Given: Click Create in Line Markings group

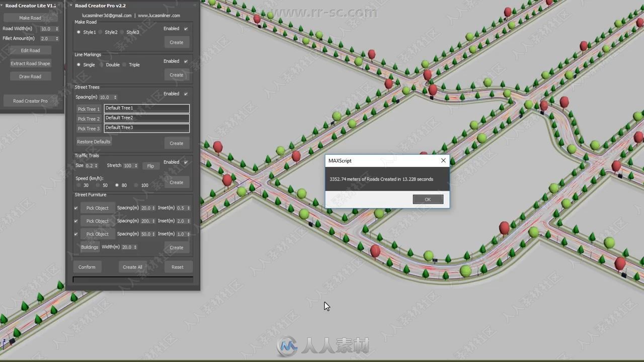Looking at the screenshot, I should tap(177, 75).
